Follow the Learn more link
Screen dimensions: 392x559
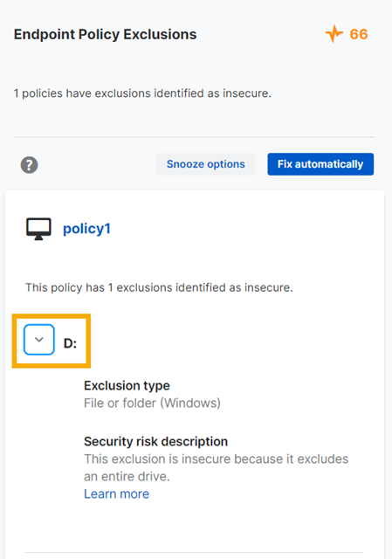(x=116, y=493)
